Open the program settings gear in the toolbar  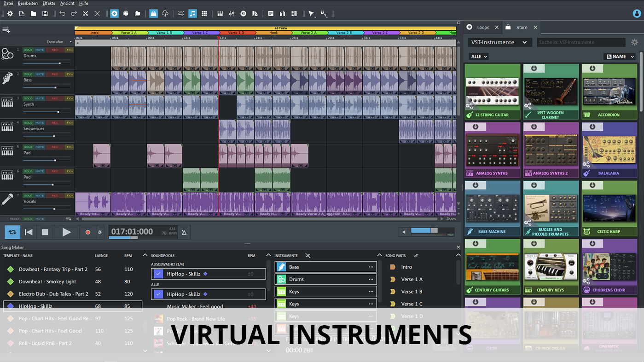pos(10,14)
